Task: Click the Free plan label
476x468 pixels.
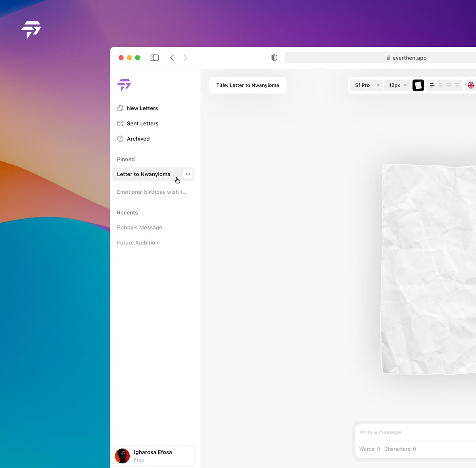Action: pyautogui.click(x=139, y=460)
